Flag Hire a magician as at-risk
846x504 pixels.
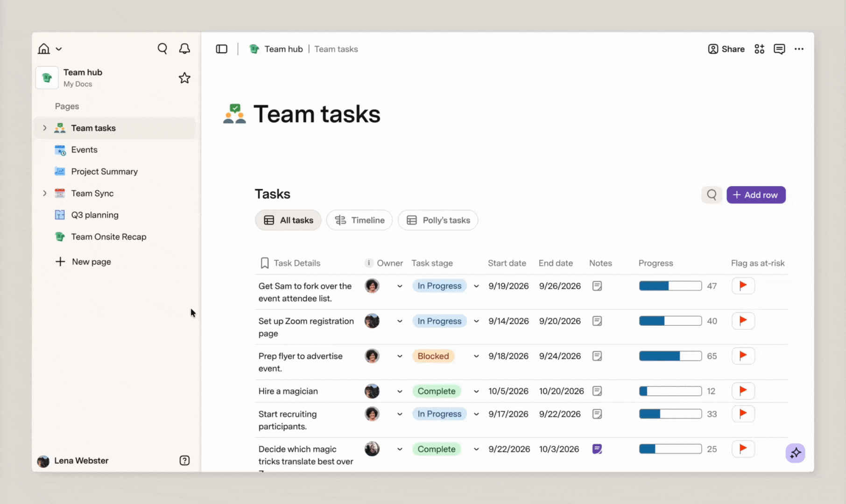click(x=743, y=391)
